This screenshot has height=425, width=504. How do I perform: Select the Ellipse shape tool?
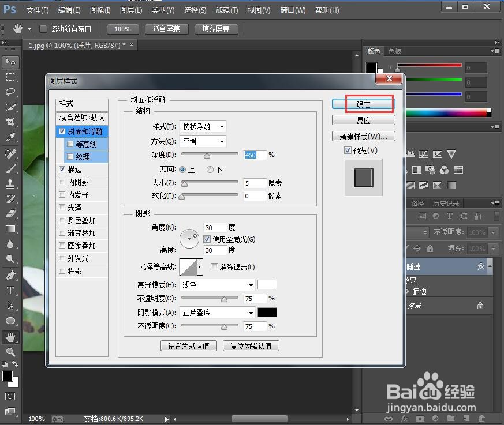coord(10,321)
